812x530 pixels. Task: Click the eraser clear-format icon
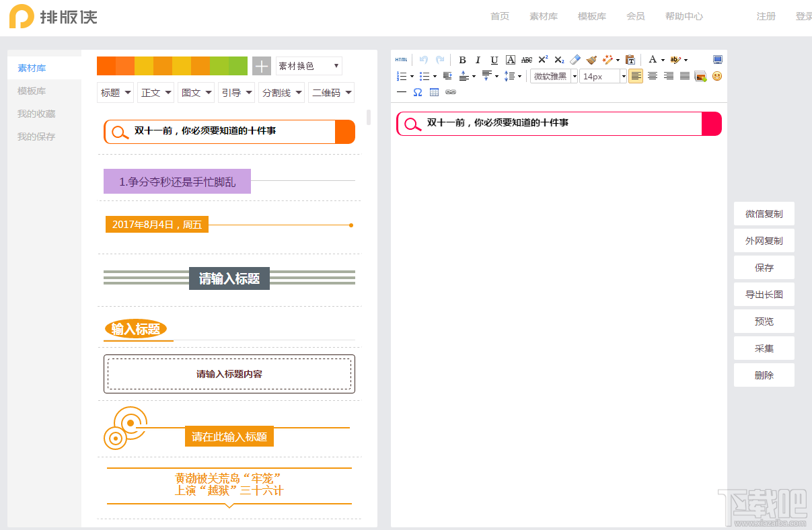point(575,60)
